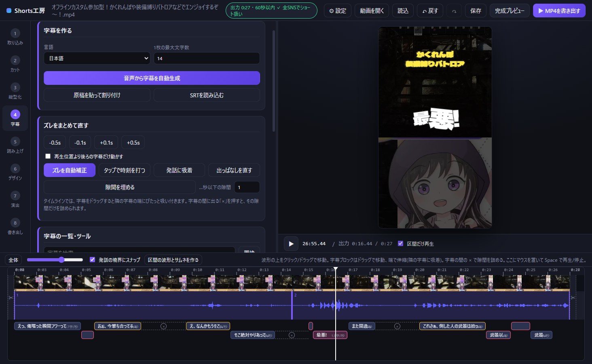Open the 言語 dropdown set to 日本語
This screenshot has width=592, height=364.
pos(97,58)
